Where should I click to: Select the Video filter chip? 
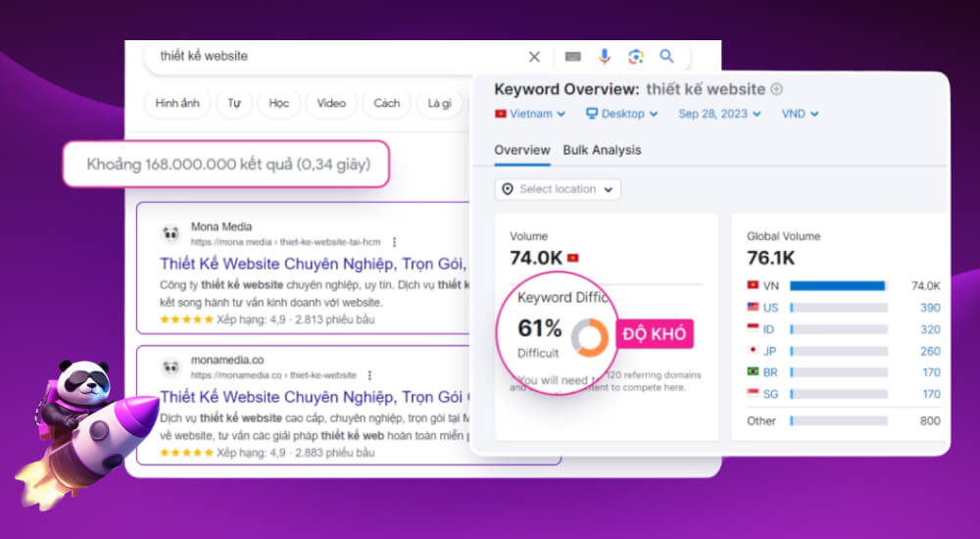[x=330, y=103]
